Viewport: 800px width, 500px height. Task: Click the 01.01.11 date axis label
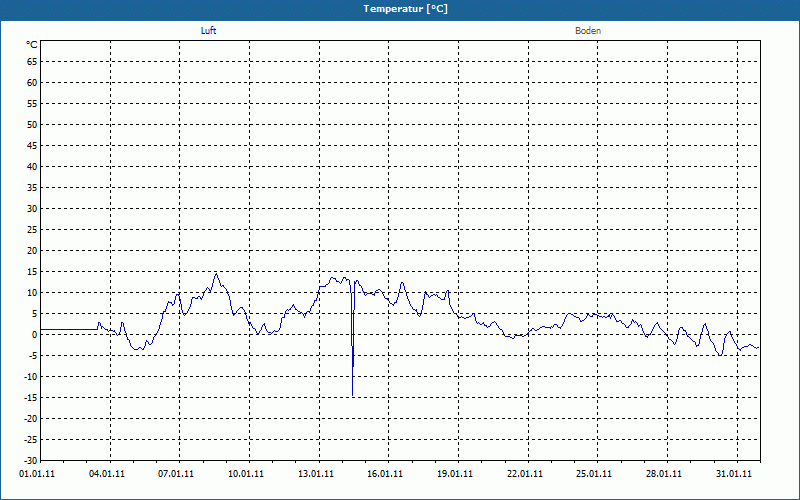click(x=37, y=473)
